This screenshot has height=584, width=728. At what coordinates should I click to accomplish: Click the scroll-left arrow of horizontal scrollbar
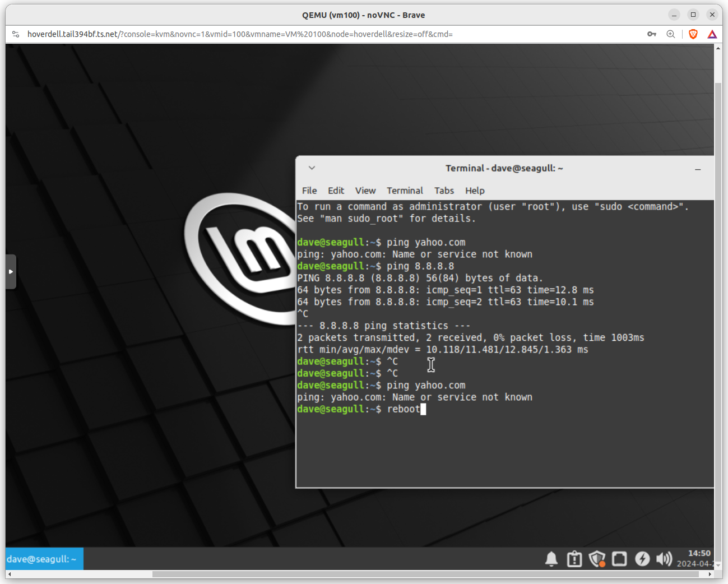tap(10, 574)
